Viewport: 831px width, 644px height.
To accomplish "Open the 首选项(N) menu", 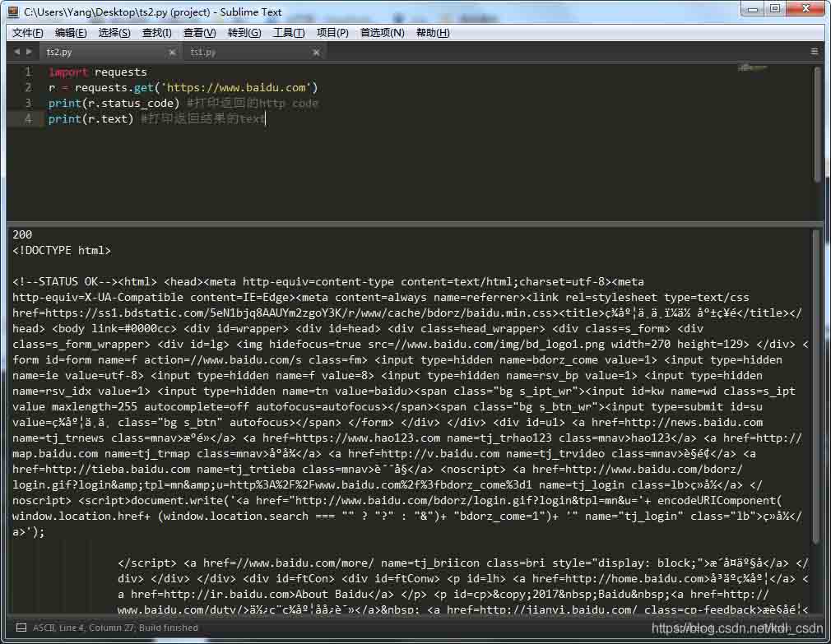I will click(382, 33).
